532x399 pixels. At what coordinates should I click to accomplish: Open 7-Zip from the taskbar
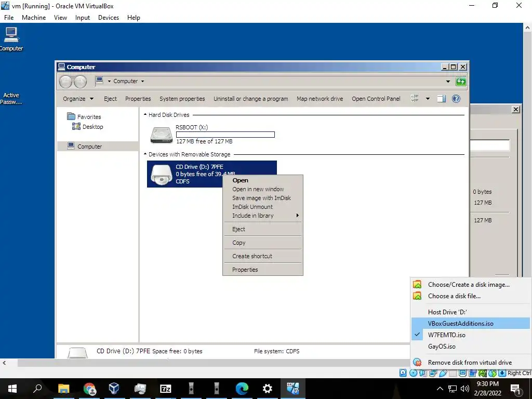pos(165,389)
